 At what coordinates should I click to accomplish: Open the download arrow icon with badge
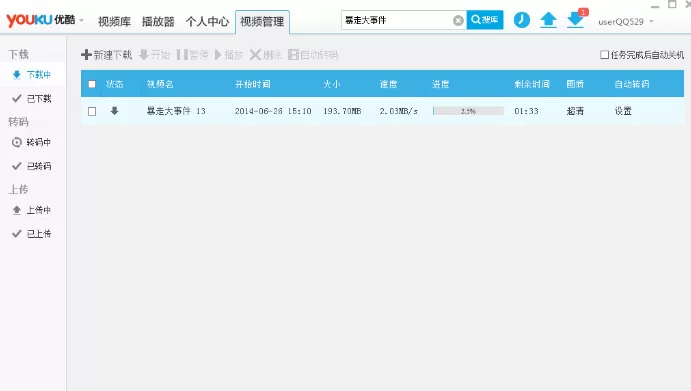click(576, 20)
